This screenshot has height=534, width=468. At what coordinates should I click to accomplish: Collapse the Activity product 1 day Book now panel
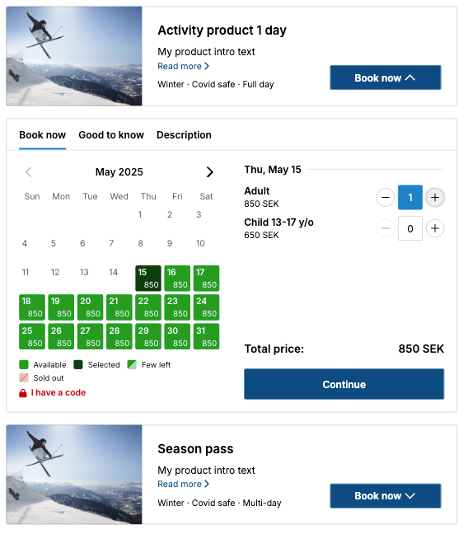[385, 78]
